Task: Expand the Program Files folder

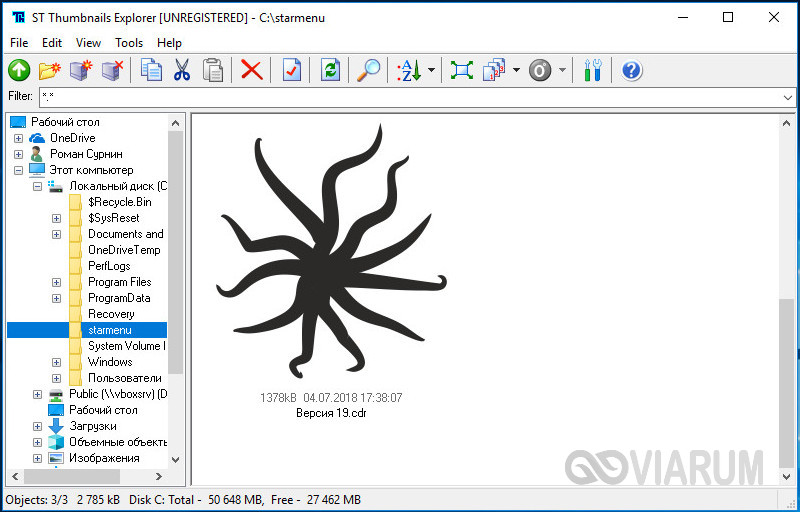Action: (x=56, y=283)
